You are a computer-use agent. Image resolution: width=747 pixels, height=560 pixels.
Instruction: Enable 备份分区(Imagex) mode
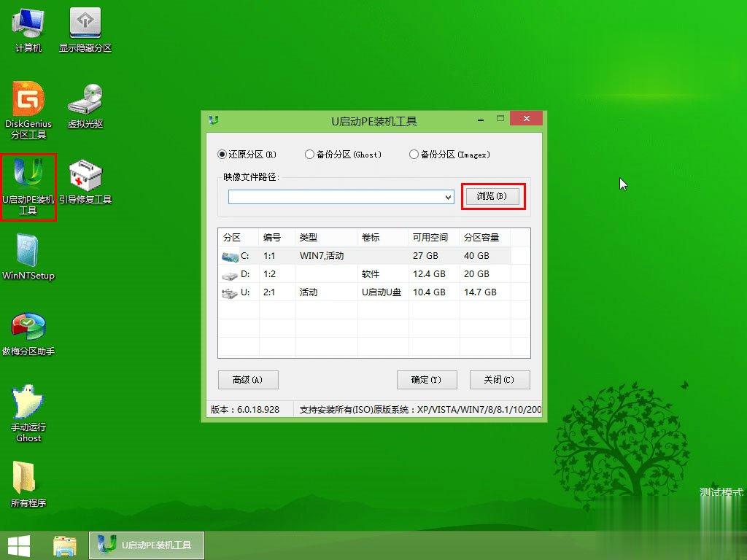(x=416, y=154)
